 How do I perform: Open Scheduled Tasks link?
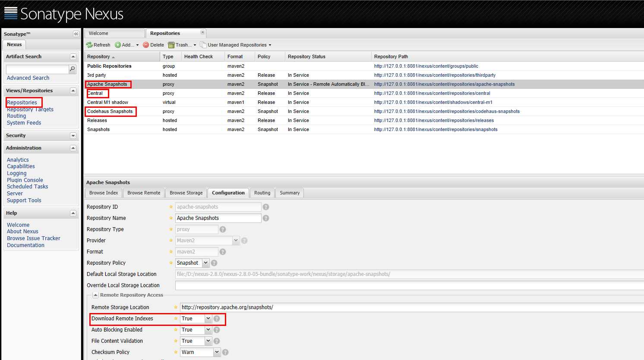tap(28, 187)
